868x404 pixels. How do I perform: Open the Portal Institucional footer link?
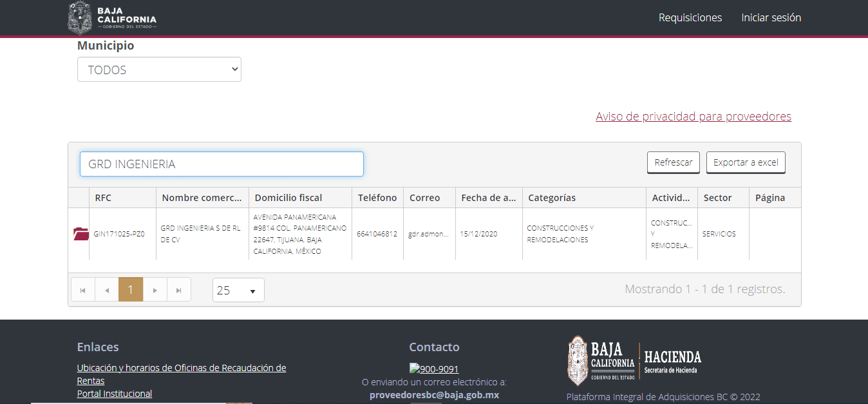[x=115, y=394]
